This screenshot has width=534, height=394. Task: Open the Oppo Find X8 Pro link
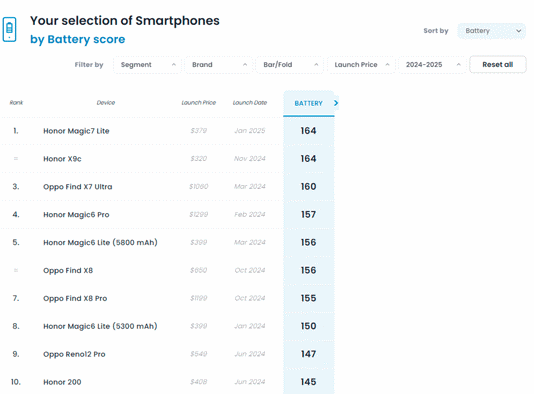[x=75, y=298]
